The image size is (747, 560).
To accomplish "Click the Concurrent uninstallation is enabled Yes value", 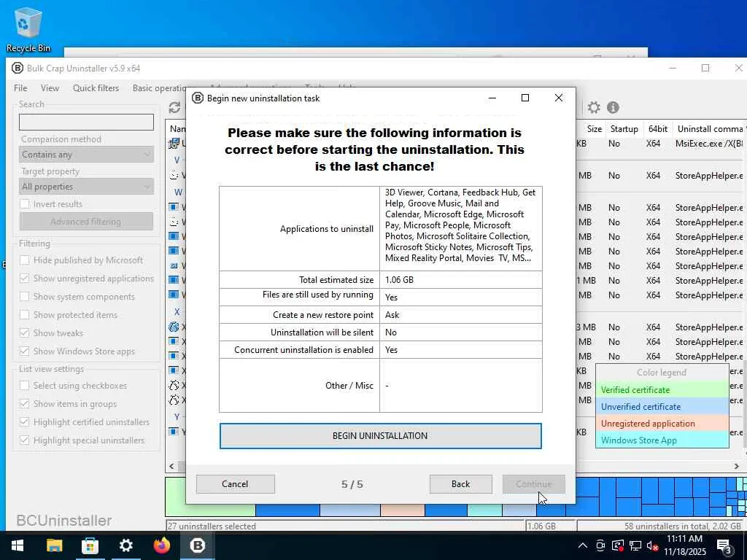I will pos(391,350).
